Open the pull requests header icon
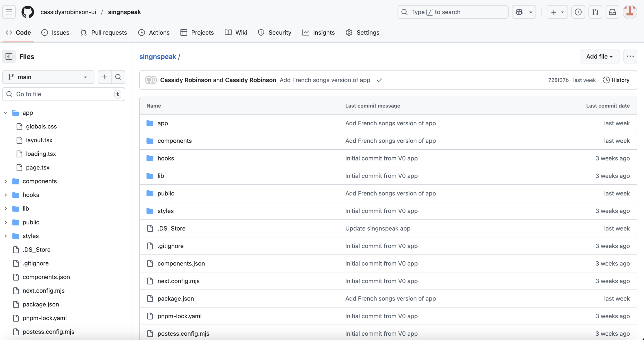 tap(595, 12)
